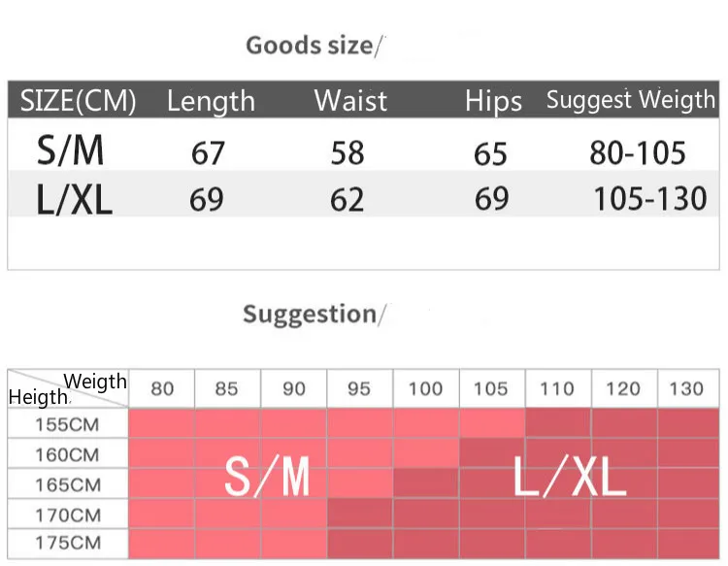
Task: Click the 80 weight column header
Action: tap(162, 388)
